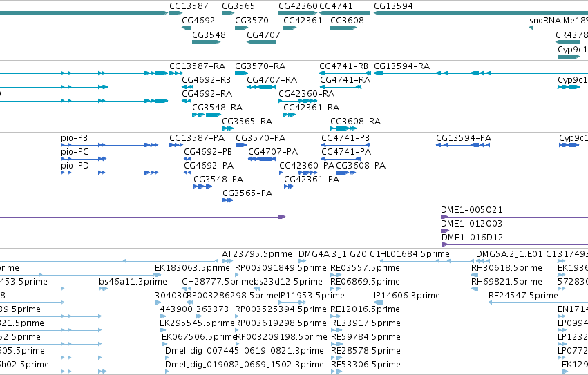The width and height of the screenshot is (588, 375).
Task: Click the CG4741-PA protein label
Action: pyautogui.click(x=346, y=152)
